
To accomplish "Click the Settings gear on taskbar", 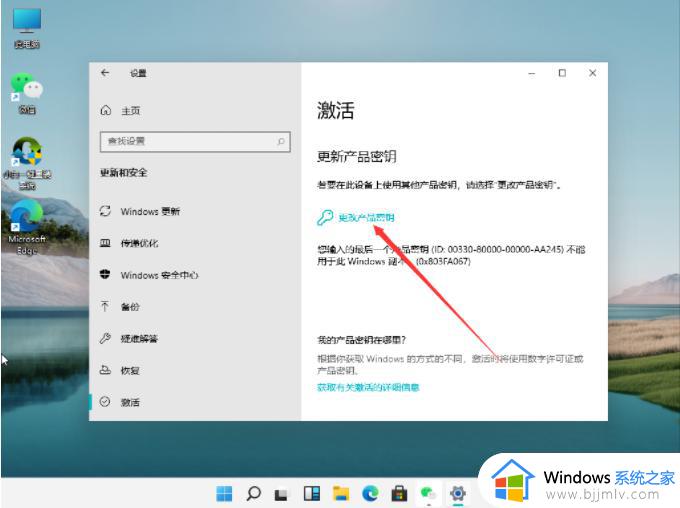I will pyautogui.click(x=458, y=493).
